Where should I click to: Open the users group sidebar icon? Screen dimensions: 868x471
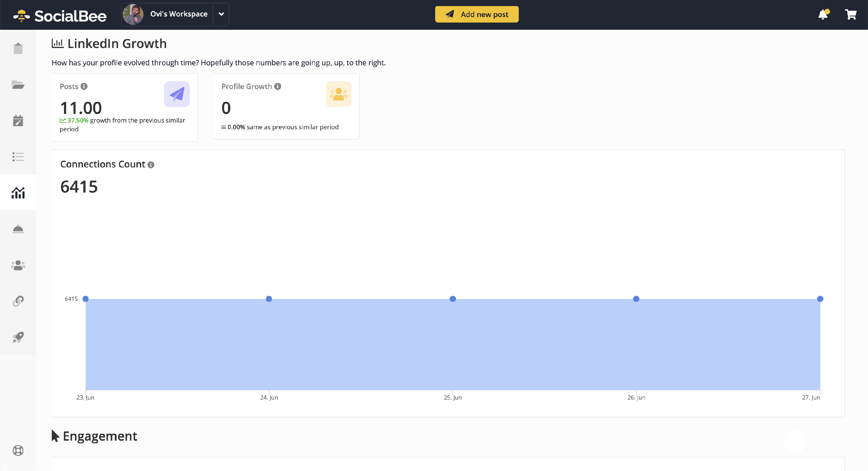(18, 265)
